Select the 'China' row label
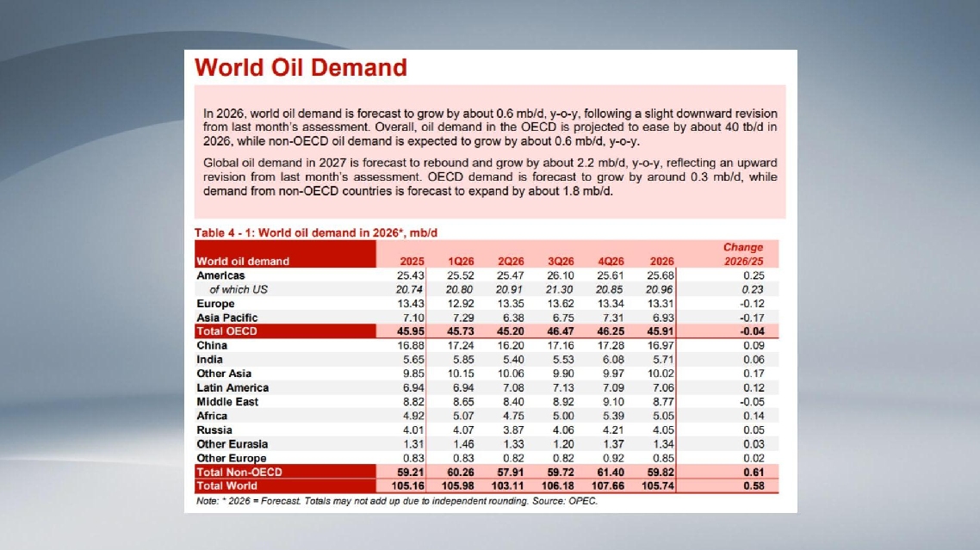This screenshot has height=550, width=980. tap(212, 346)
